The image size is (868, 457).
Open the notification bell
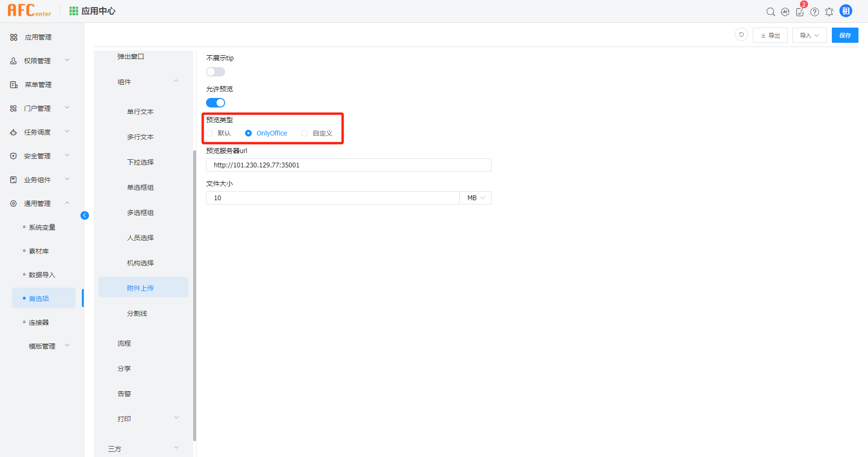(829, 12)
